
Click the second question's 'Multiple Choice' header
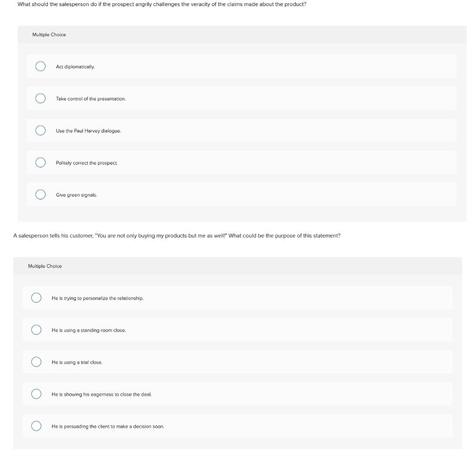(45, 266)
